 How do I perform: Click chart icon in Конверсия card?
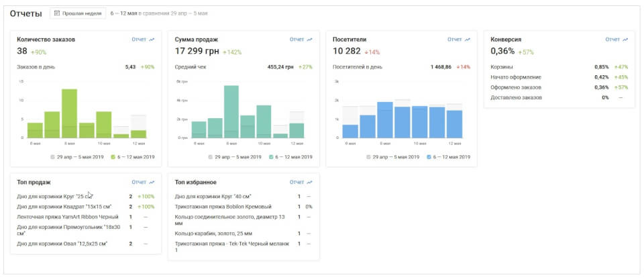[625, 40]
